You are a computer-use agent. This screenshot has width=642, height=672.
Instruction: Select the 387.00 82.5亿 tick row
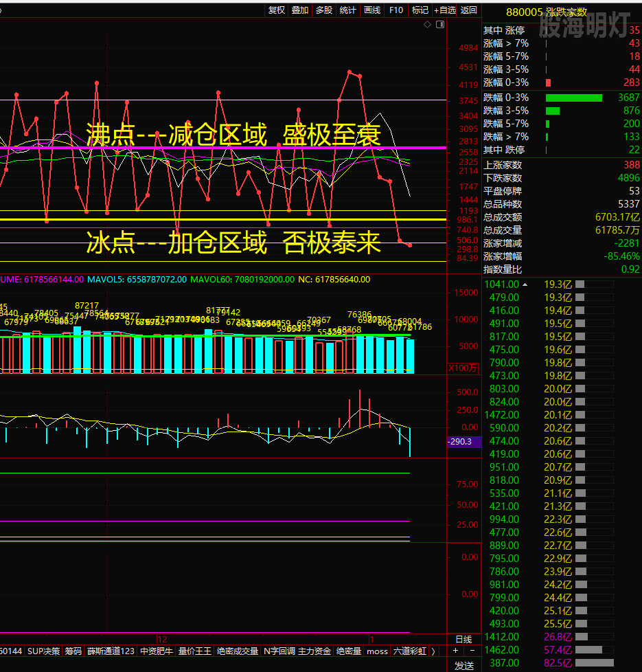[562, 663]
